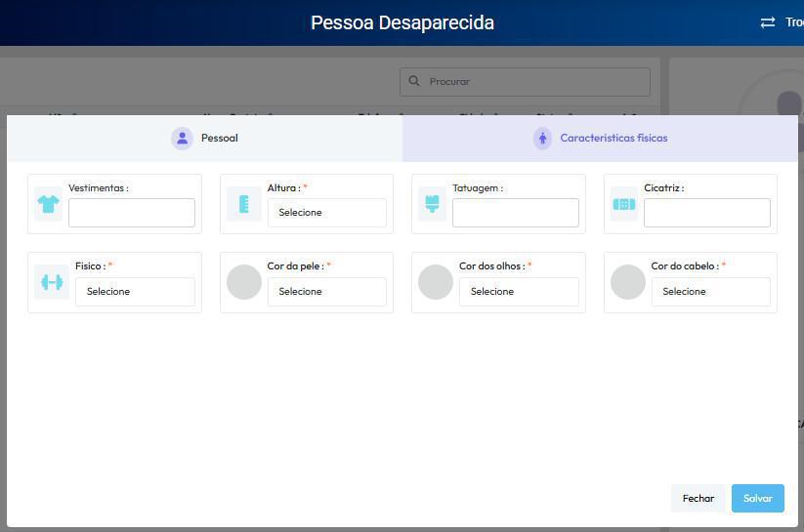The height and width of the screenshot is (532, 804).
Task: Click the Pessoa Desaparecida header title
Action: pos(402,23)
